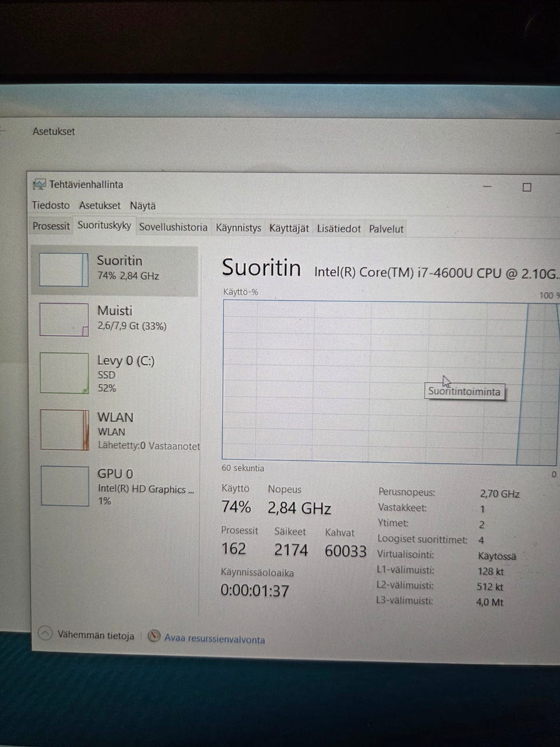Select the GPU 0 graph thumbnail
Viewport: 560px width, 747px height.
65,486
